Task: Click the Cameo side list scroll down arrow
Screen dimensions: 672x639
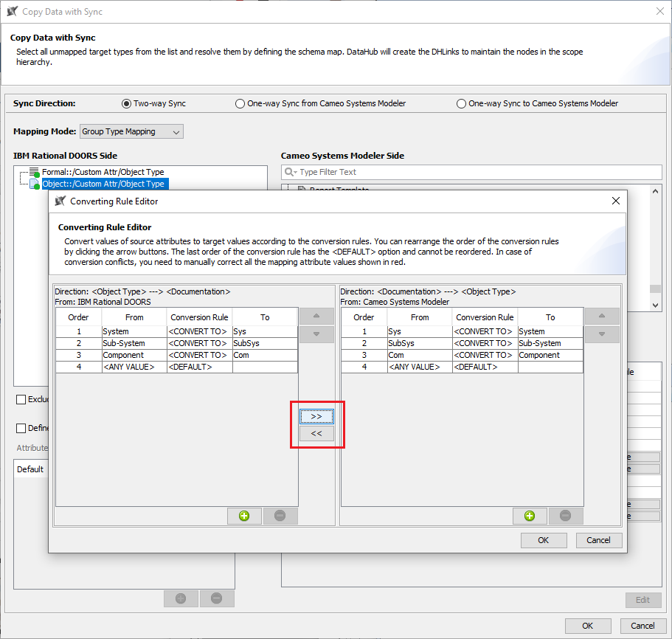Action: tap(655, 305)
